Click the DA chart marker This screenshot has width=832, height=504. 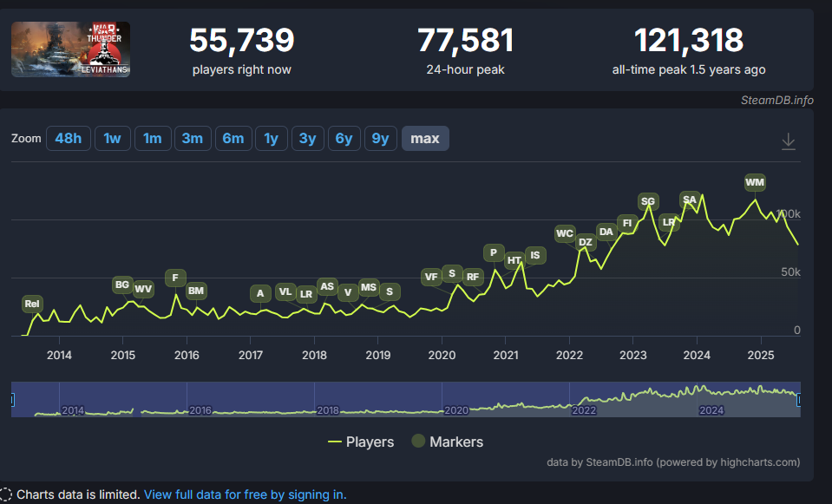(x=606, y=232)
